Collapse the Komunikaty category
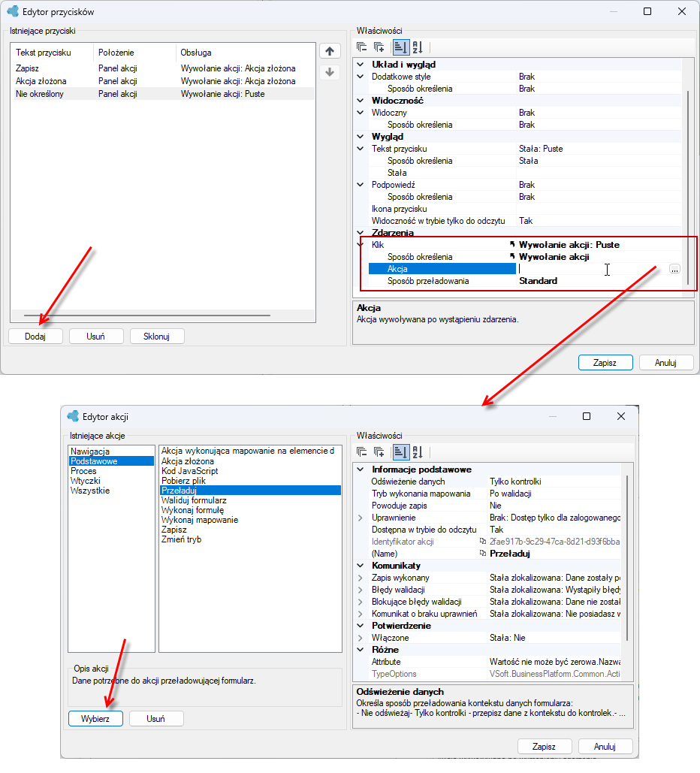 pyautogui.click(x=361, y=566)
